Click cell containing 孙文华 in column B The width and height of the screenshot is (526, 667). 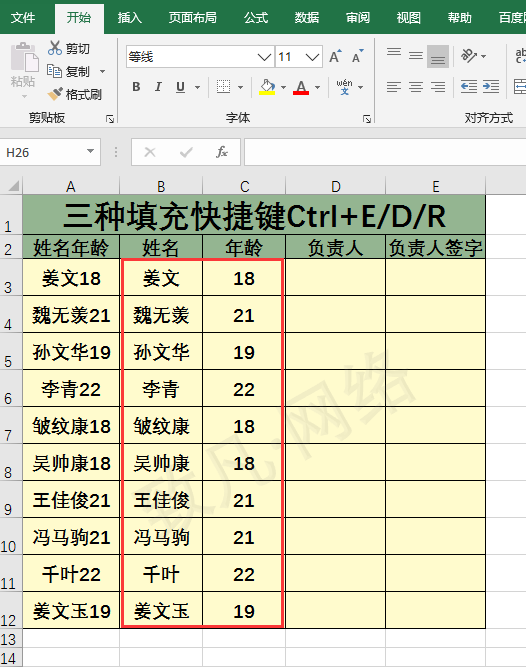pyautogui.click(x=162, y=351)
